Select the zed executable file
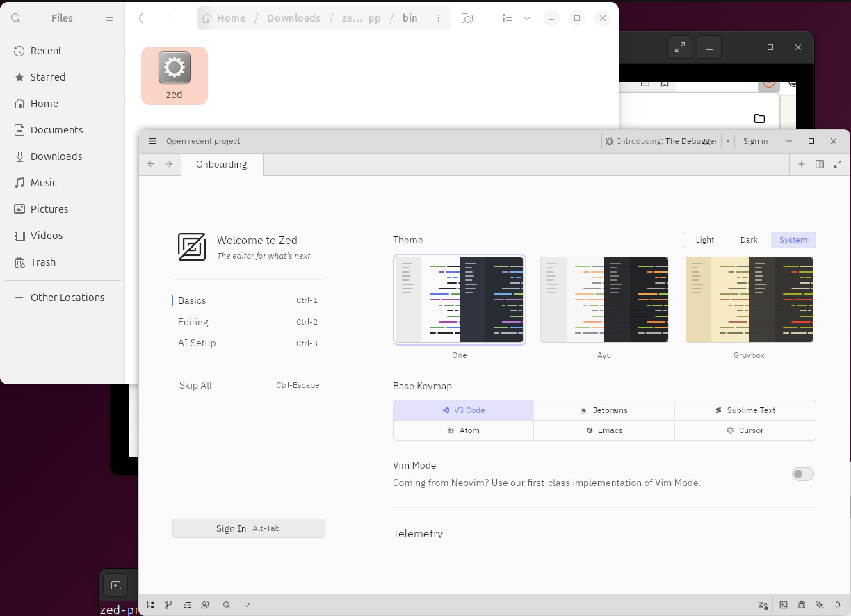851x616 pixels. tap(175, 76)
